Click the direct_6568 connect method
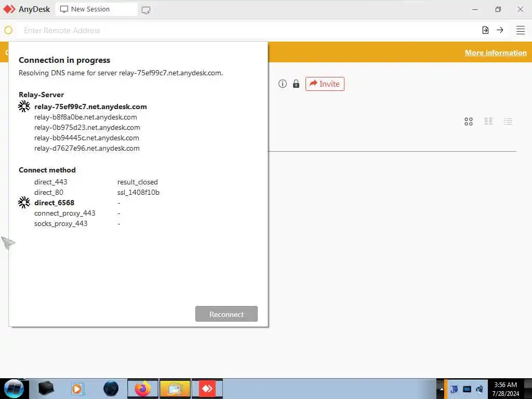Screen dimensions: 532x399 tap(54, 203)
